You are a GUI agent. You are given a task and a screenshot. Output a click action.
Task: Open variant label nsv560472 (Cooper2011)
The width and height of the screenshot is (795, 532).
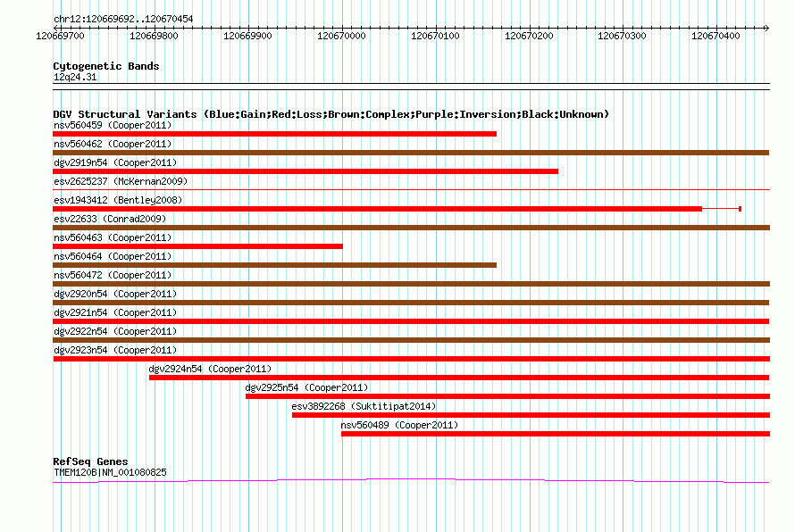(113, 275)
